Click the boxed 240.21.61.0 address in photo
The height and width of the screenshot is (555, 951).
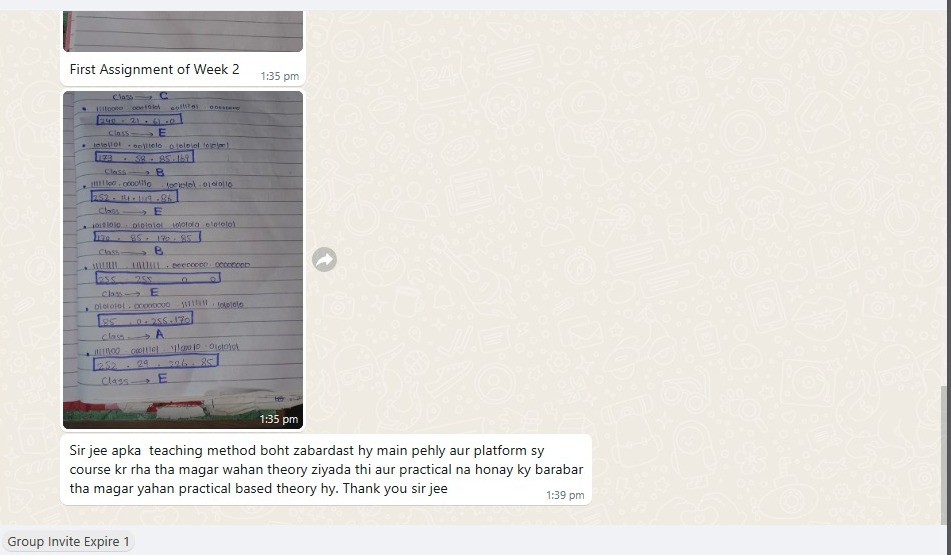point(139,120)
